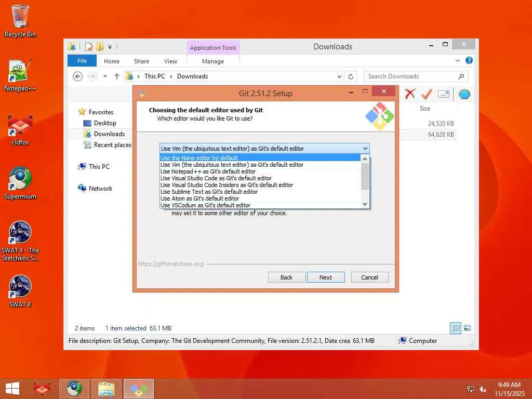
Task: Switch to the Home ribbon tab
Action: 112,61
